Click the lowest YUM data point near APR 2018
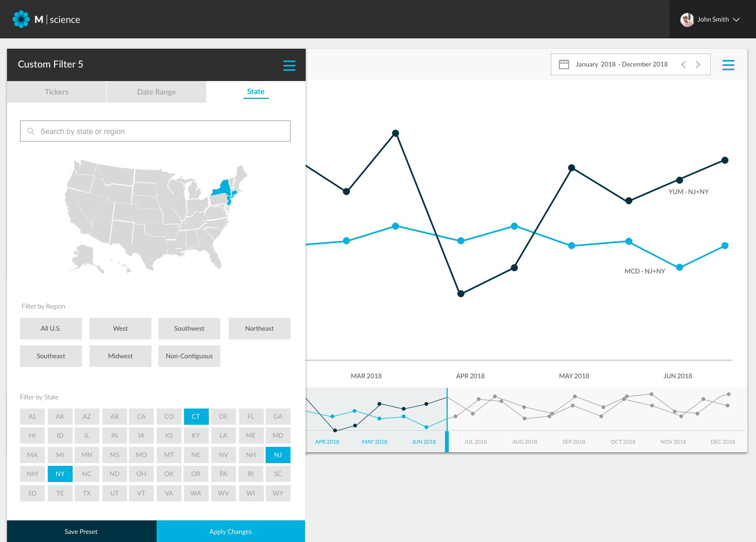756x542 pixels. [461, 294]
